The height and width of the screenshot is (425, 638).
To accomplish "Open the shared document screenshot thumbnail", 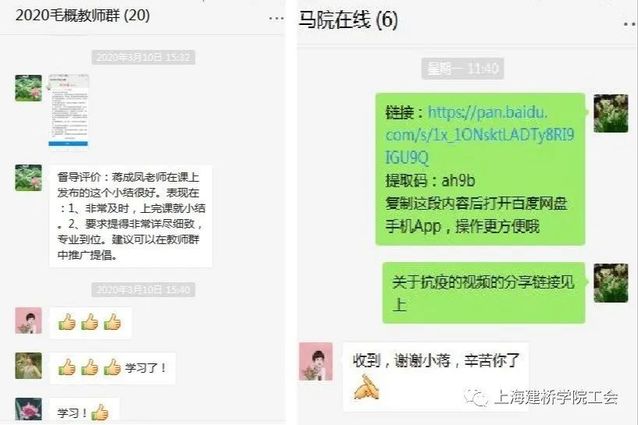I will coord(68,110).
